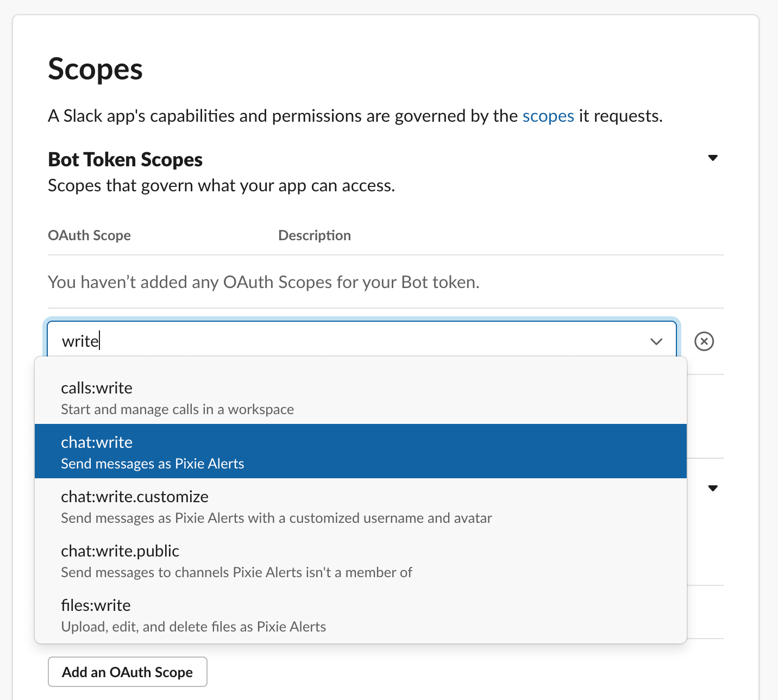This screenshot has width=778, height=700.
Task: Click the Bot Token Scopes heading
Action: click(x=126, y=159)
